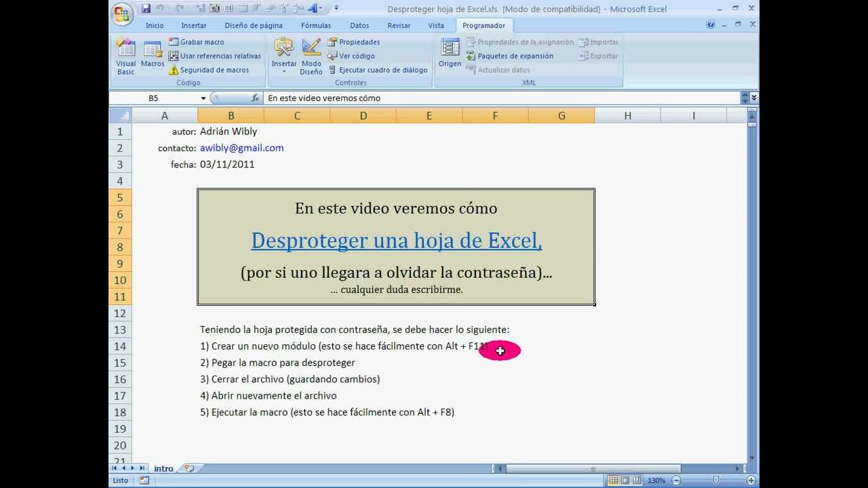Open Seguridad de macros settings
Viewport: 868px width, 488px height.
(x=209, y=70)
